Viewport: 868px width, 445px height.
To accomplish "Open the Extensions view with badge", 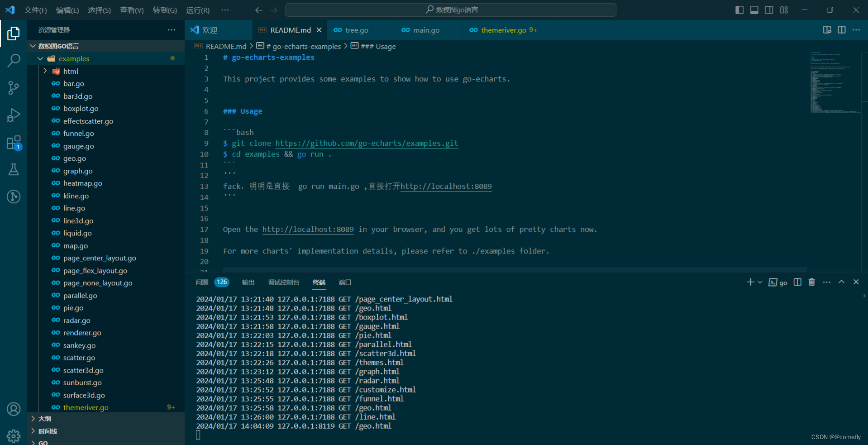I will [14, 142].
